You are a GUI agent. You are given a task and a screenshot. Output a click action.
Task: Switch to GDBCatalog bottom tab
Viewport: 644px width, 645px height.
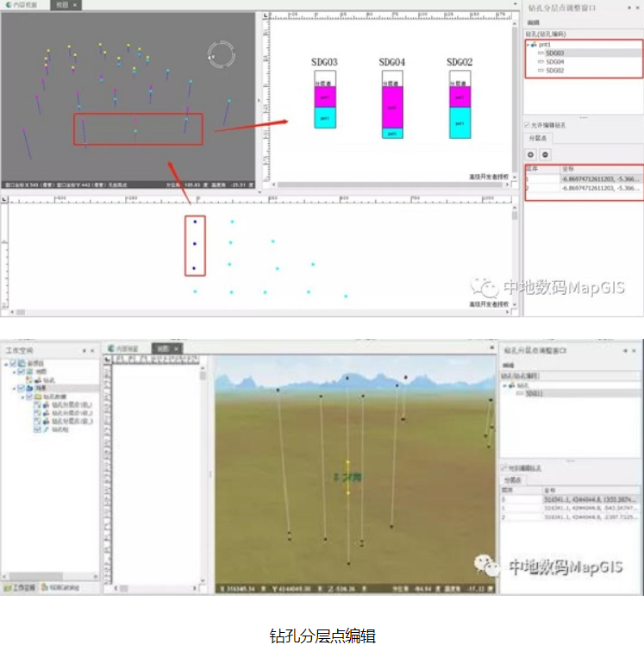coord(60,588)
